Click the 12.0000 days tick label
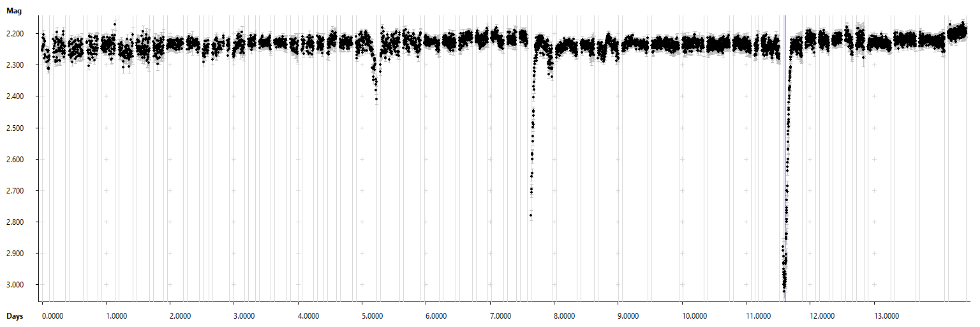980x327 pixels. (822, 316)
